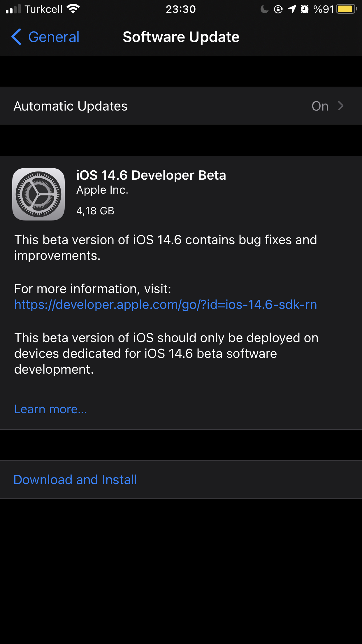The image size is (362, 644).
Task: Tap the Settings gear update icon
Action: (x=38, y=194)
